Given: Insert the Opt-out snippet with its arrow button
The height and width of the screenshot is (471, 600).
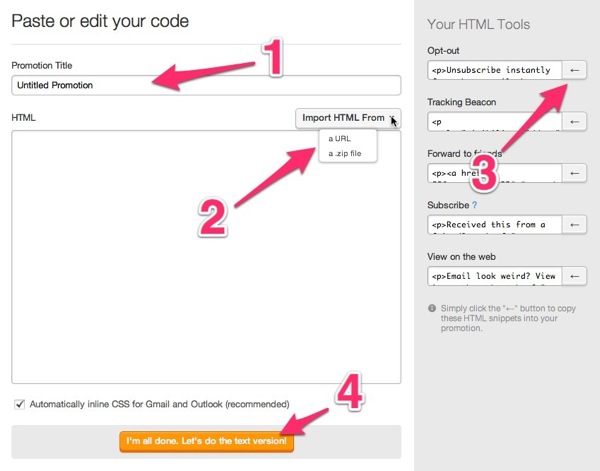Looking at the screenshot, I should tap(574, 70).
